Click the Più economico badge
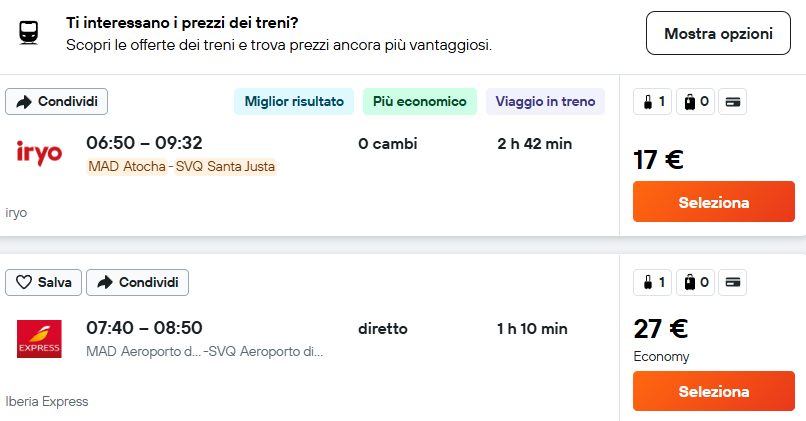The width and height of the screenshot is (806, 421). (x=420, y=101)
